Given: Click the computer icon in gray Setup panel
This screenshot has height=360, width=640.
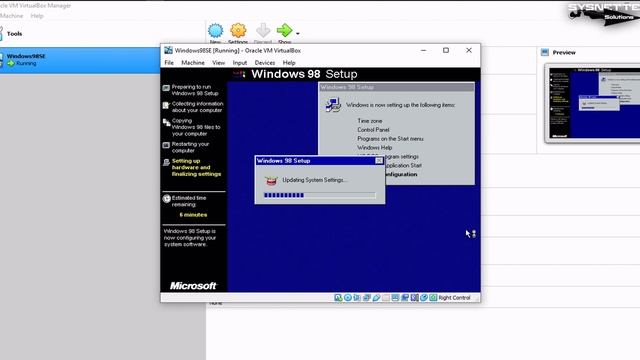Looking at the screenshot, I should pos(333,104).
